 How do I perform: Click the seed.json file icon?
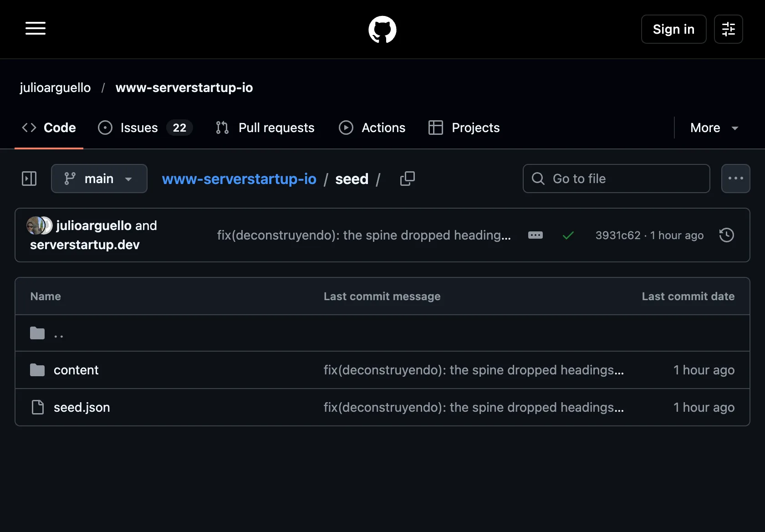coord(38,407)
